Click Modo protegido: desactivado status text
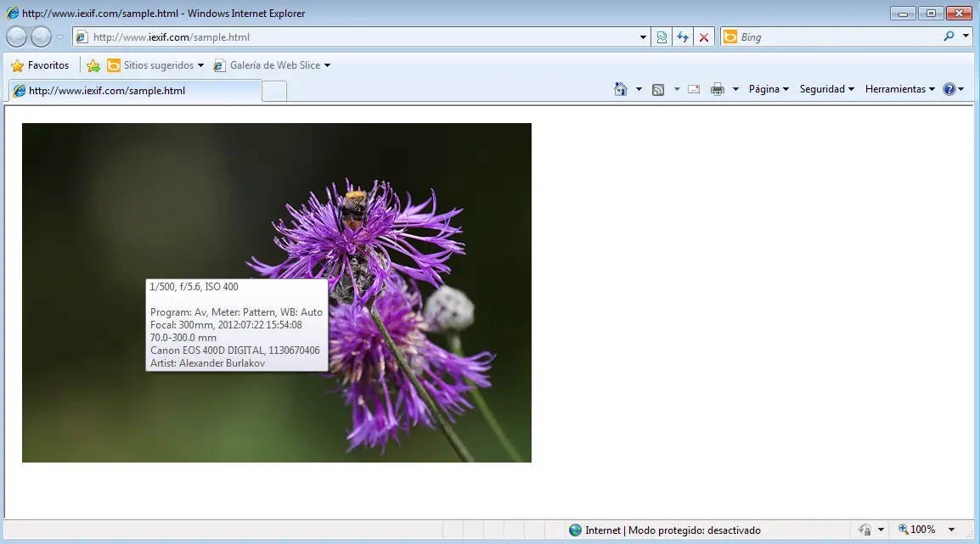Image resolution: width=980 pixels, height=544 pixels. (x=695, y=530)
